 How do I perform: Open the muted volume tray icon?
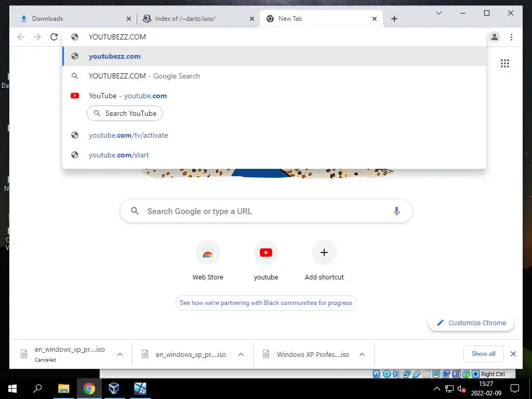[461, 389]
